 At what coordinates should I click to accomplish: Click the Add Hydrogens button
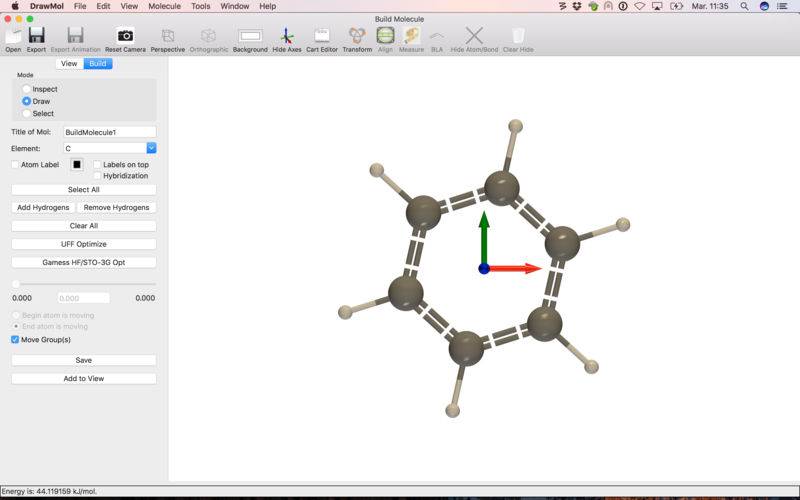pos(43,208)
